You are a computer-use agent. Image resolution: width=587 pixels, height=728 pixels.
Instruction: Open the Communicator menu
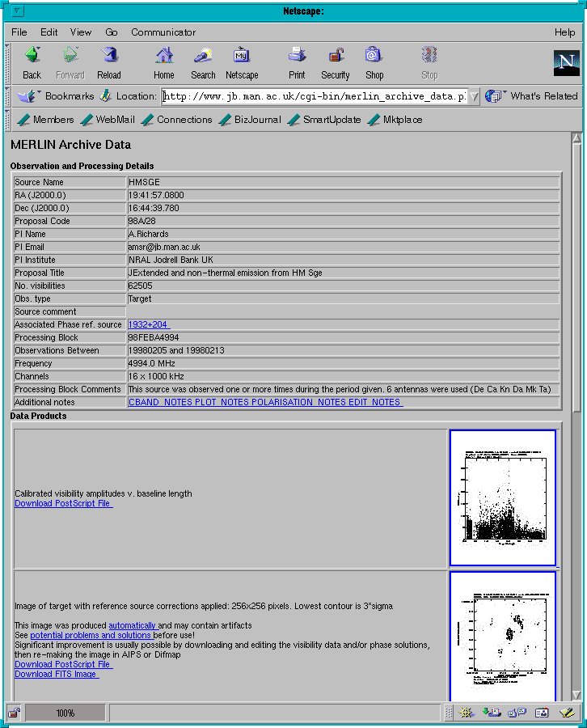point(163,32)
